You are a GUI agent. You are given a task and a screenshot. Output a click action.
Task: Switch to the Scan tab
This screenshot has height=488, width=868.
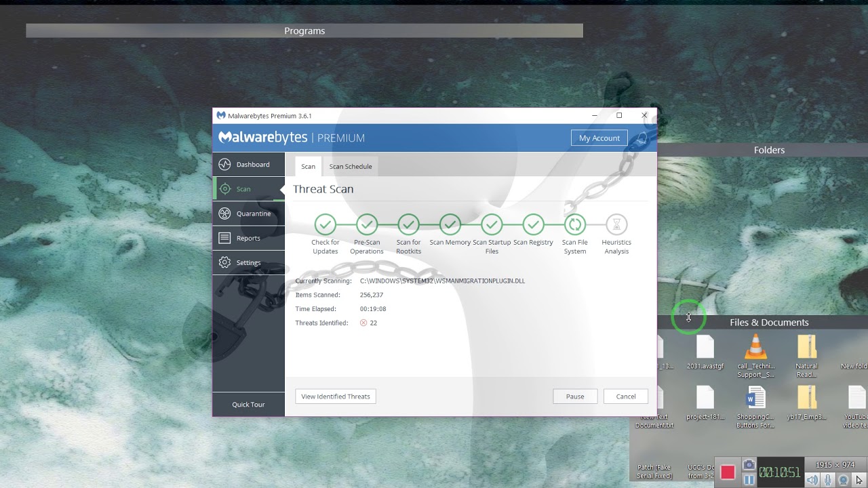pos(308,166)
